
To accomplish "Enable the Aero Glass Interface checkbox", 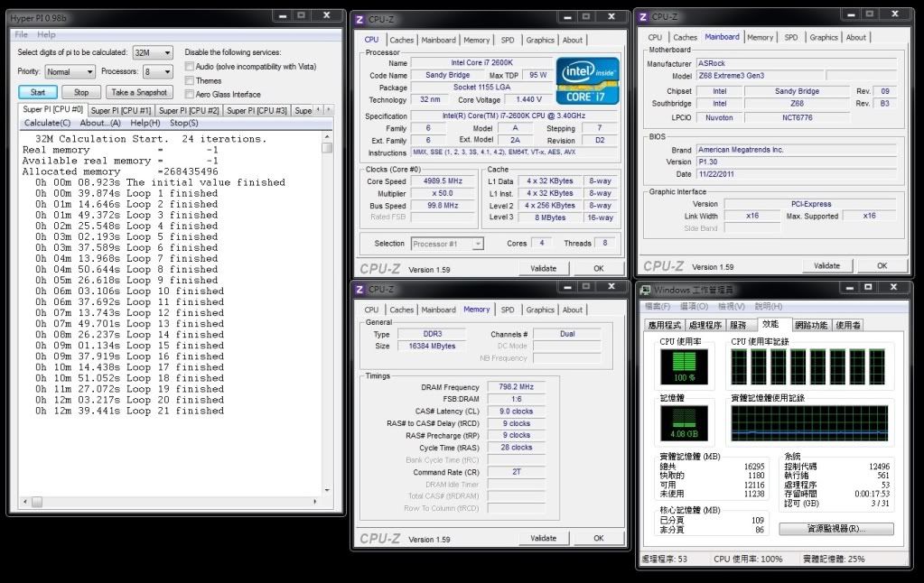I will pos(189,94).
